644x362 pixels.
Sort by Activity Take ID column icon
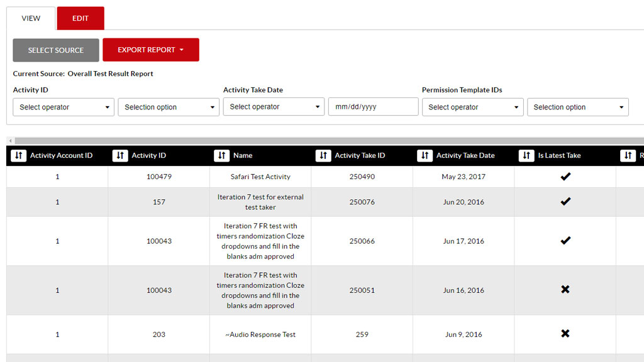tap(323, 156)
